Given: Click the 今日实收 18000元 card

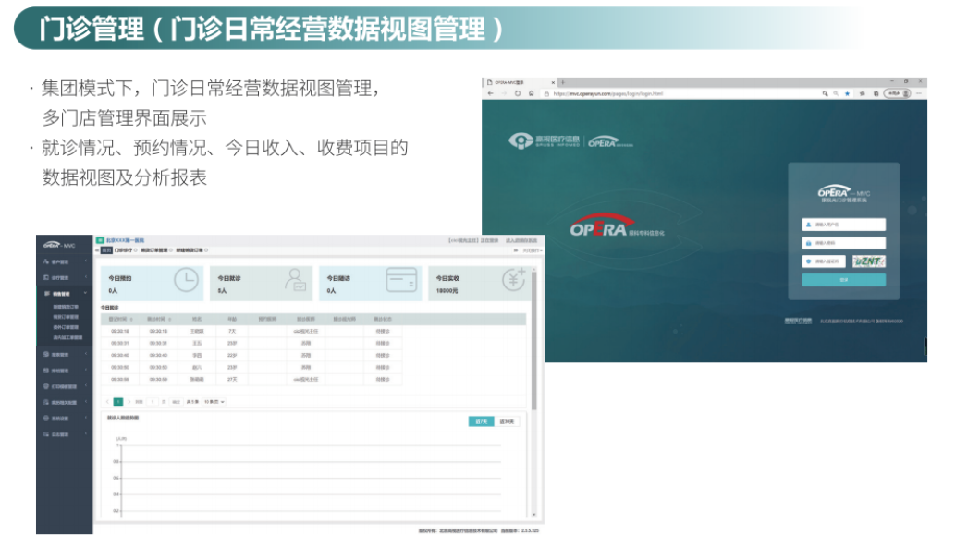Looking at the screenshot, I should [x=478, y=284].
